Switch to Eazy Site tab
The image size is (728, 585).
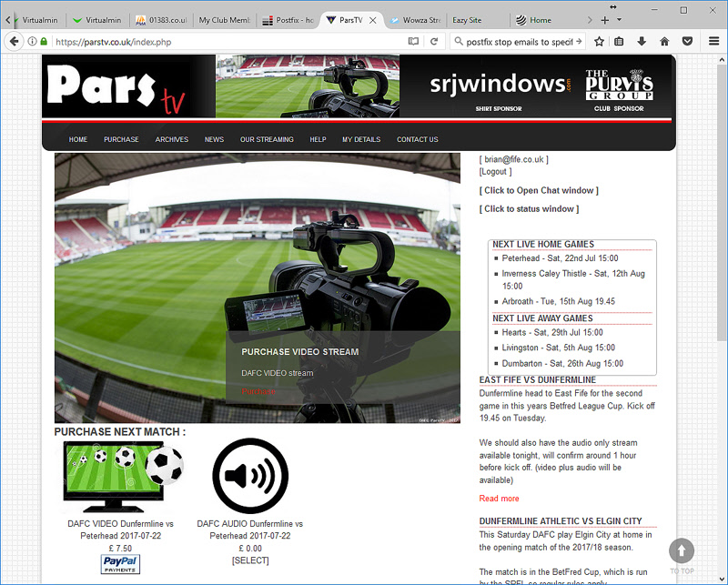coord(479,20)
